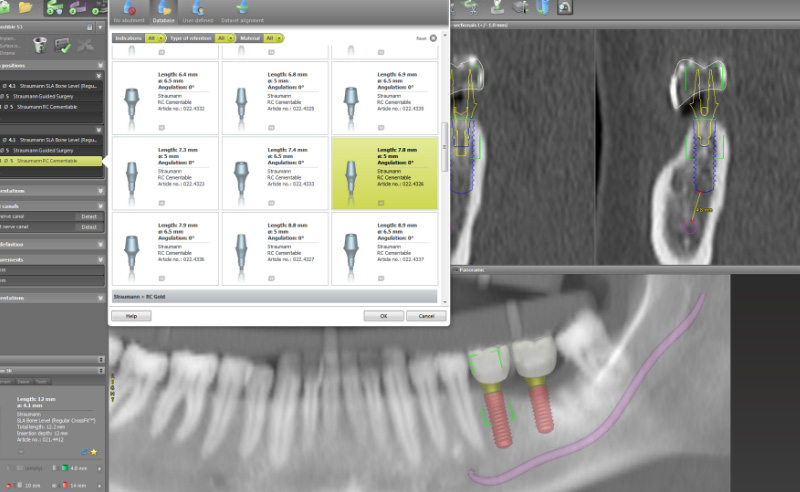Image resolution: width=800 pixels, height=492 pixels.
Task: Select abutment card Length 8.9 mm 022.4337
Action: [385, 249]
